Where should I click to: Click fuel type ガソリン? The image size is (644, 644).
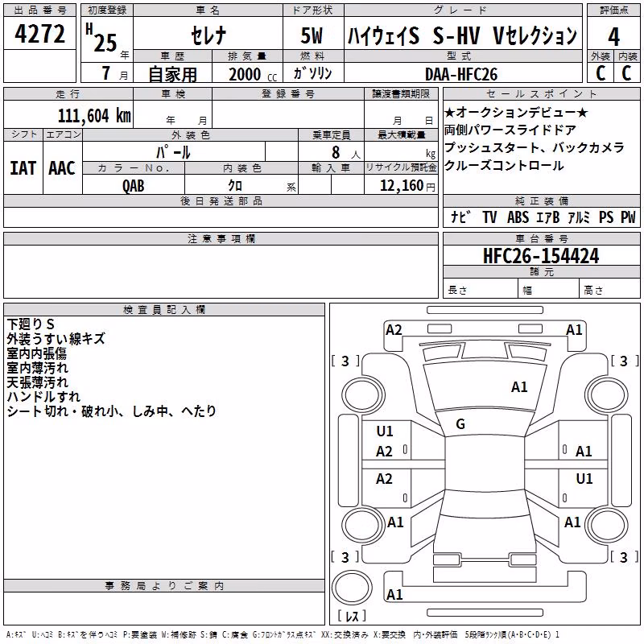[313, 73]
